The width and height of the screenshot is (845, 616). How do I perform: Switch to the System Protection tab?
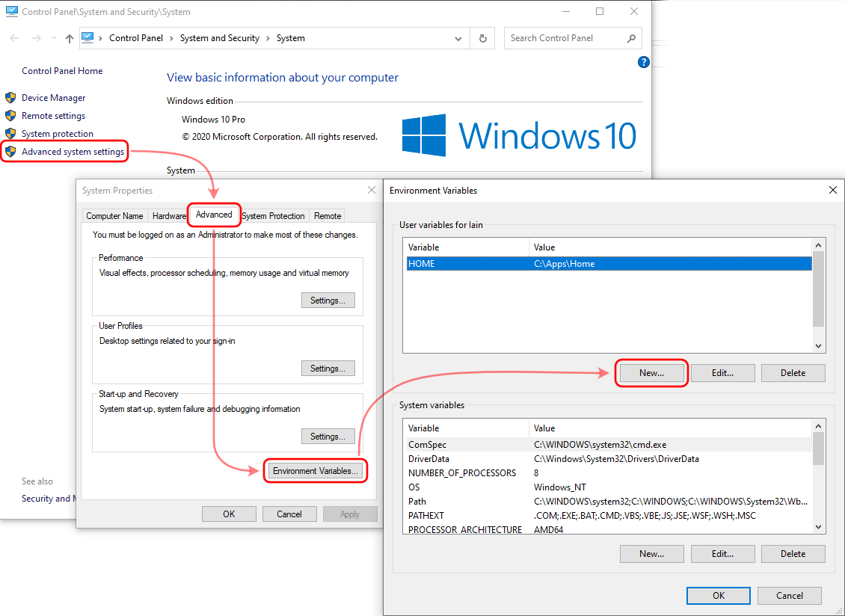click(273, 215)
